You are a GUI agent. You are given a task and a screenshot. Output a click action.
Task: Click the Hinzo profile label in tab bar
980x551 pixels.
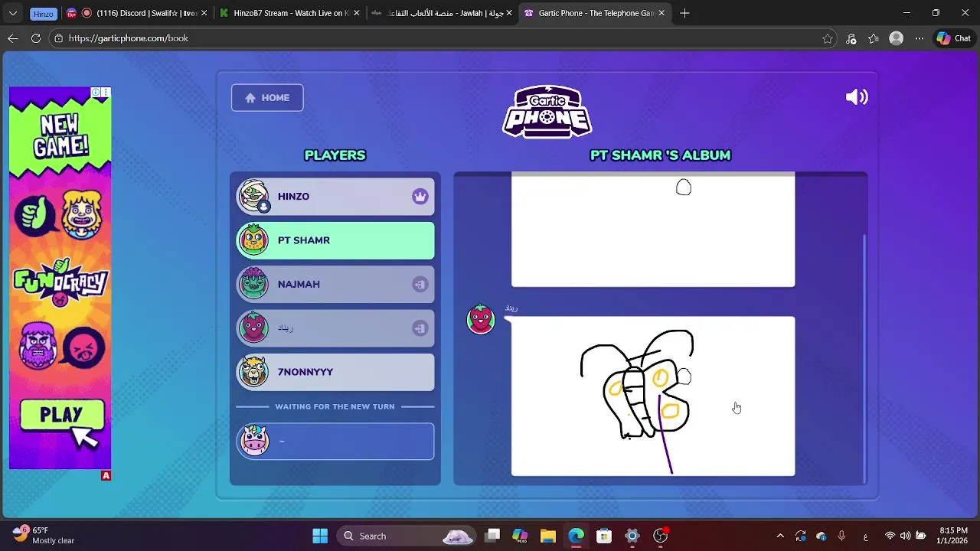coord(44,14)
